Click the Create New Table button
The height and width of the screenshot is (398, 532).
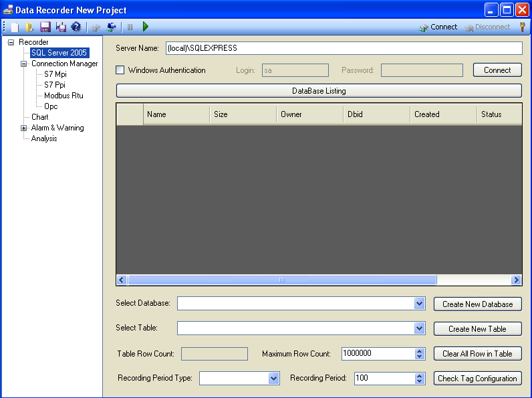click(x=478, y=328)
